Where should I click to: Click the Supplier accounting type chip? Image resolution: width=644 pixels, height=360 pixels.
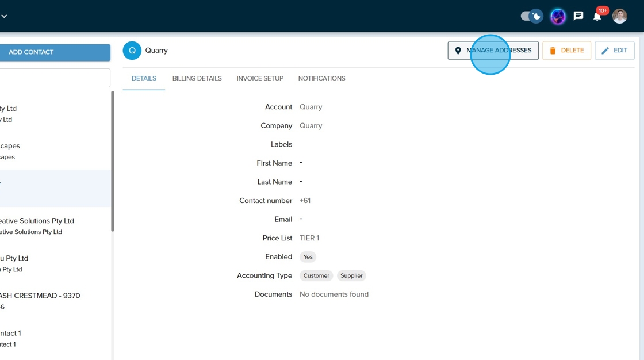[351, 275]
